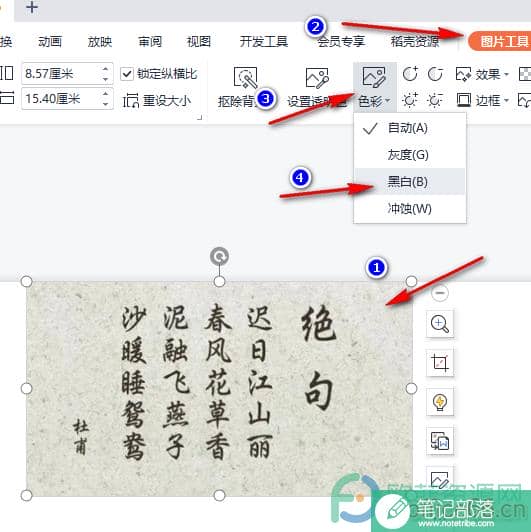The width and height of the screenshot is (531, 532).
Task: Select 自动(A) color option
Action: pos(410,128)
